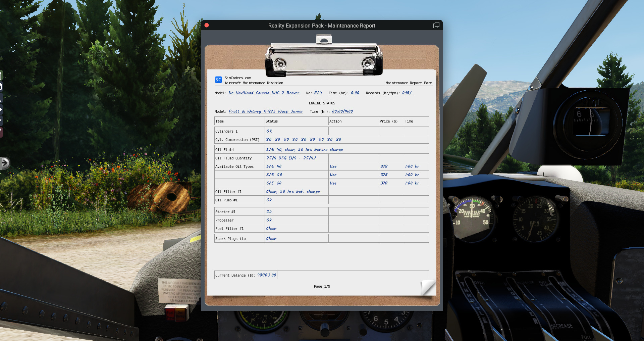The height and width of the screenshot is (341, 644).
Task: Click the 378 price in the SAE 60 row
Action: click(384, 183)
